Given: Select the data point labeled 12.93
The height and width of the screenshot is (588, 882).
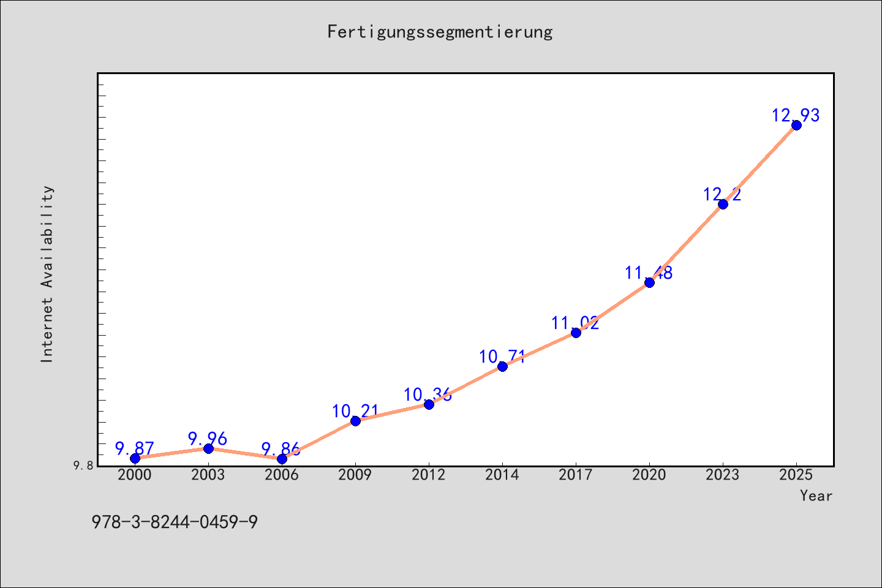Looking at the screenshot, I should (x=796, y=125).
